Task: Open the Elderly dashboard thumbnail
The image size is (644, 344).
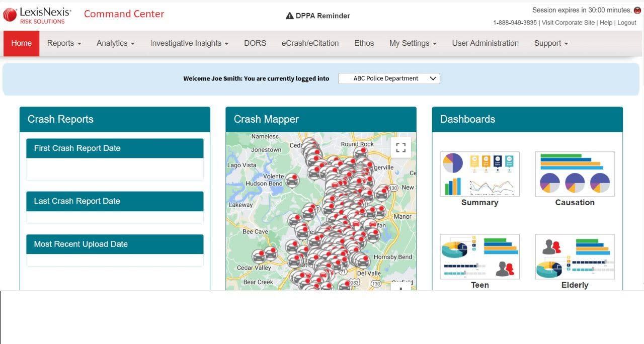Action: [575, 256]
